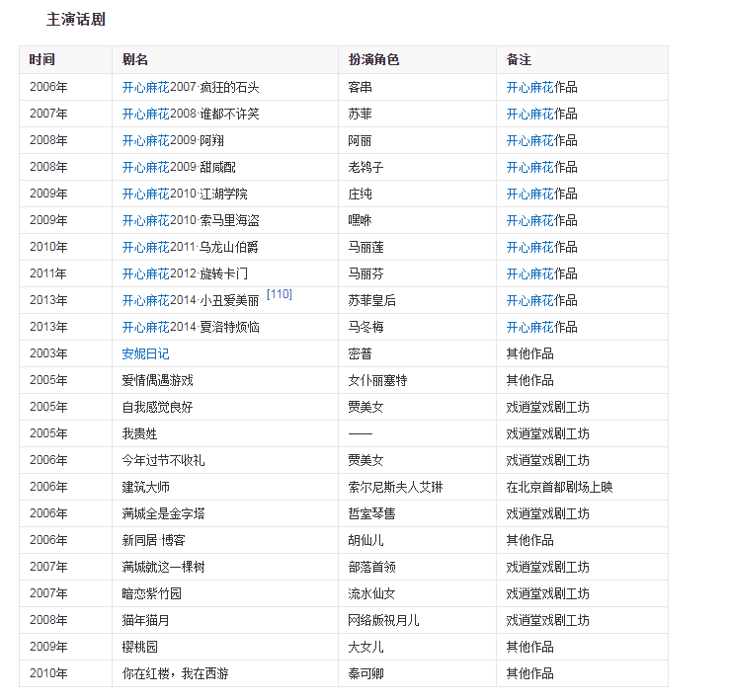Click the 剧名 column header
This screenshot has height=700, width=729.
[135, 60]
